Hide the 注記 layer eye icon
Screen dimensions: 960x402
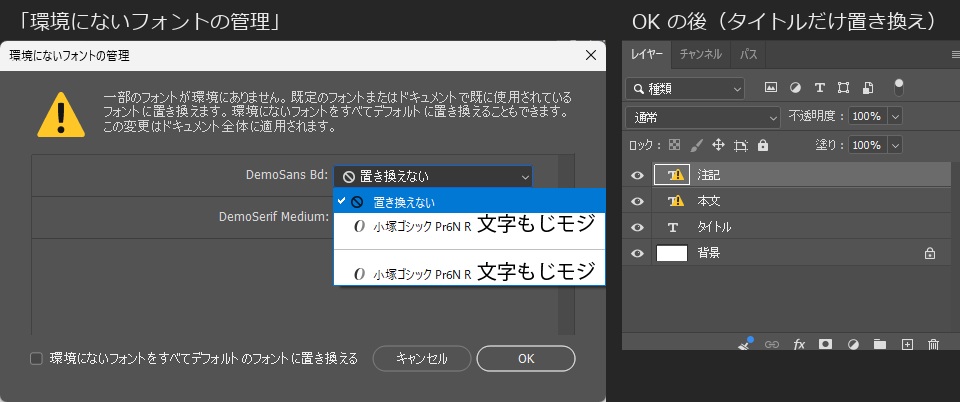point(637,175)
